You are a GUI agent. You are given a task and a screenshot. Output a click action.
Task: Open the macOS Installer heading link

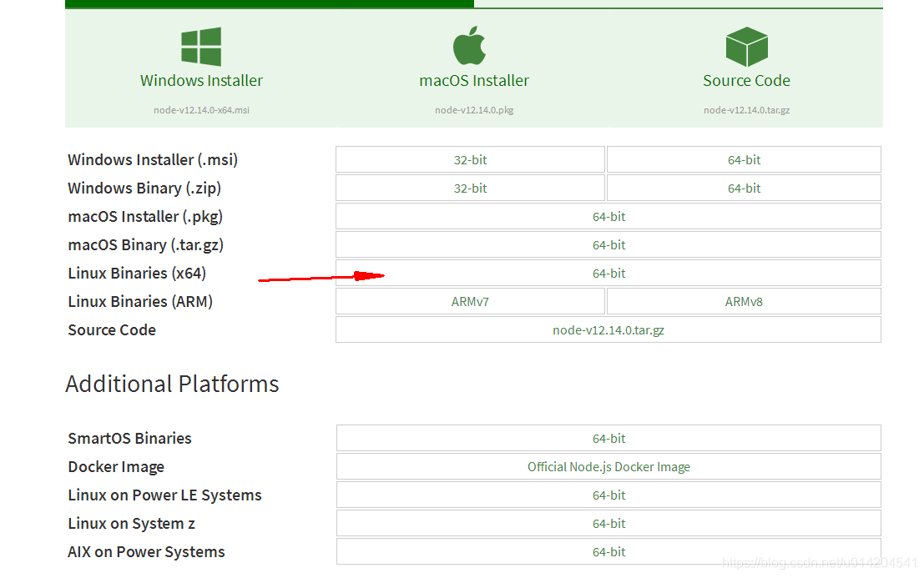474,81
